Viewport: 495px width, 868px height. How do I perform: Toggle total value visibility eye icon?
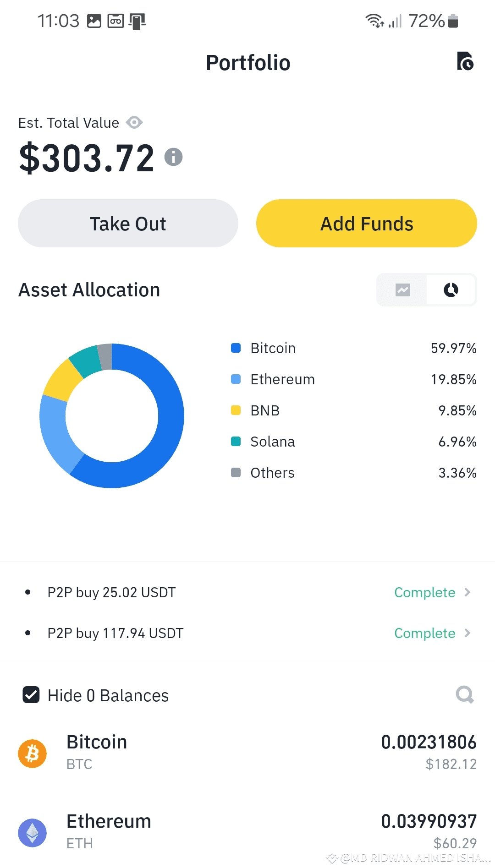click(x=134, y=123)
